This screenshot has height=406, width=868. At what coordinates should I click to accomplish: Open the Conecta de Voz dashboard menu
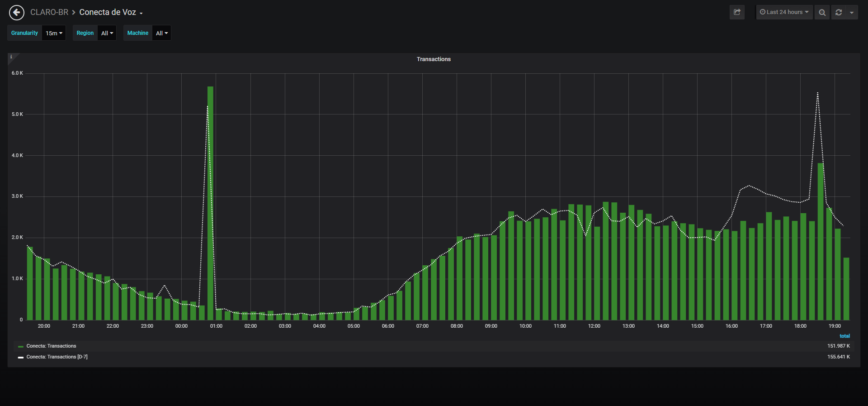[111, 12]
